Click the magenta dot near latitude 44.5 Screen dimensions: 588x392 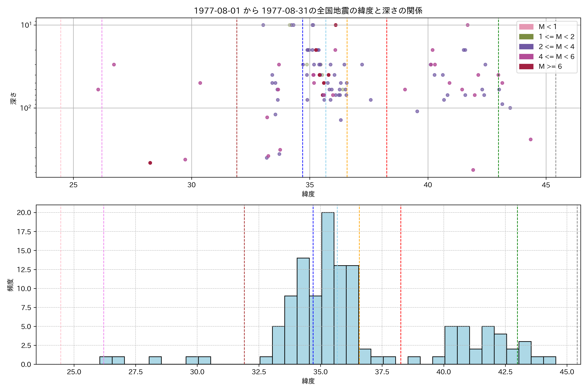(x=531, y=139)
